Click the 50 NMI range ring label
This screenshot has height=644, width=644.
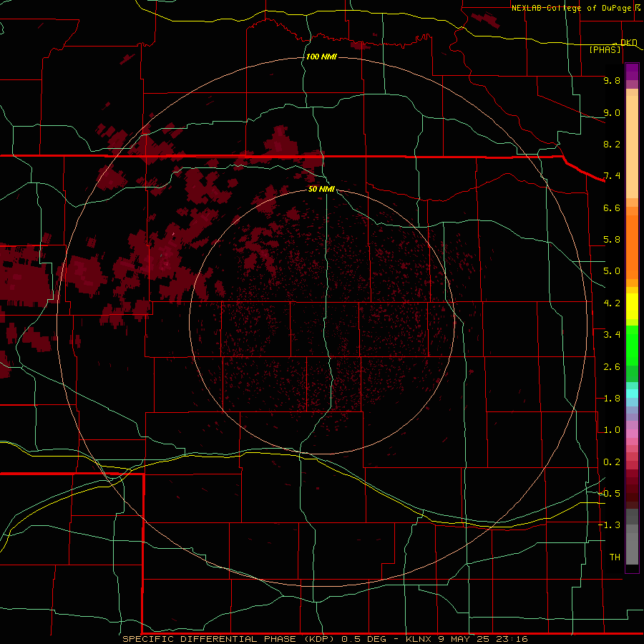click(x=321, y=189)
